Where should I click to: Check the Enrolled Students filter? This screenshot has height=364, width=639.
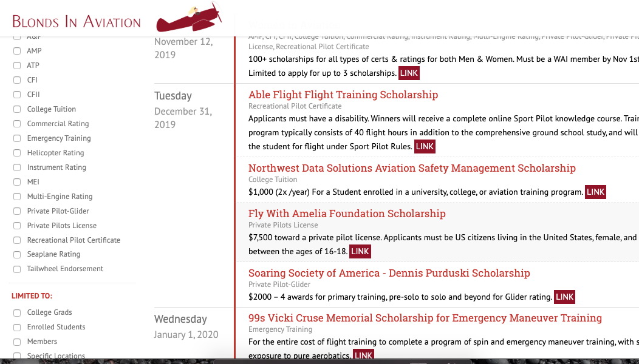pyautogui.click(x=17, y=328)
